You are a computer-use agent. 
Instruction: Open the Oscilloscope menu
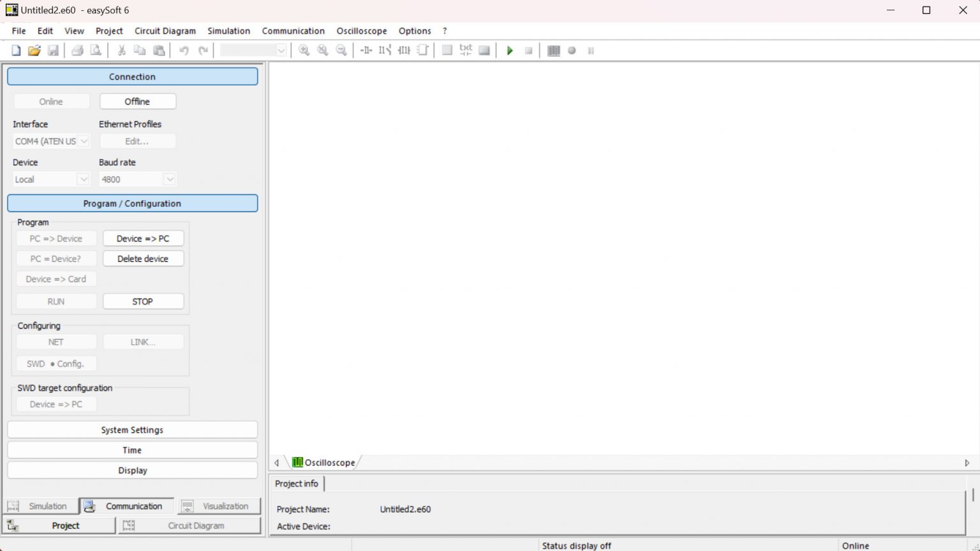pyautogui.click(x=361, y=31)
